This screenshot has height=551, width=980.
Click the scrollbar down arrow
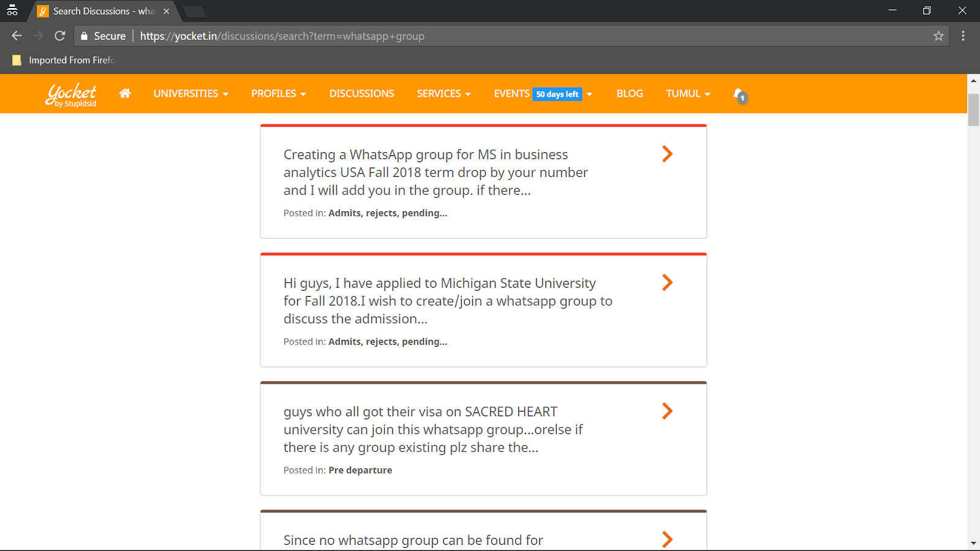coord(973,543)
